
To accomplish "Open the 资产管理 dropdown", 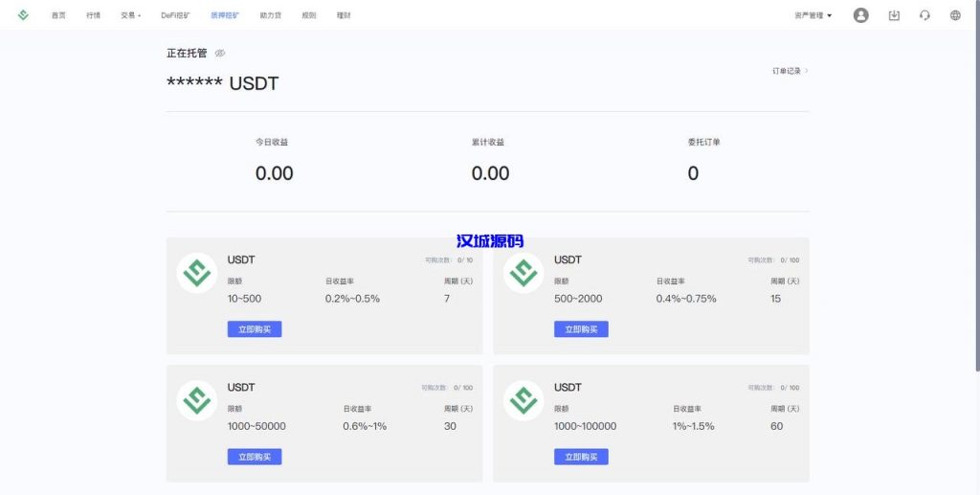I will point(813,15).
